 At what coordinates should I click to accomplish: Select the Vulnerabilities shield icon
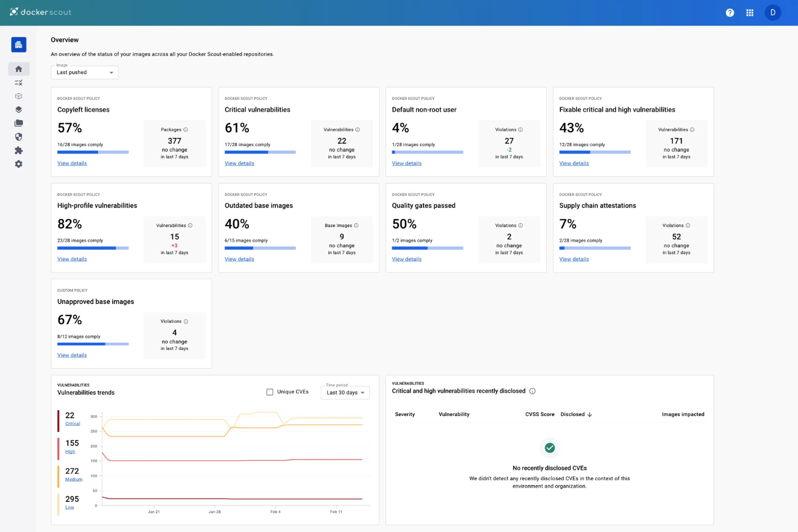[19, 136]
